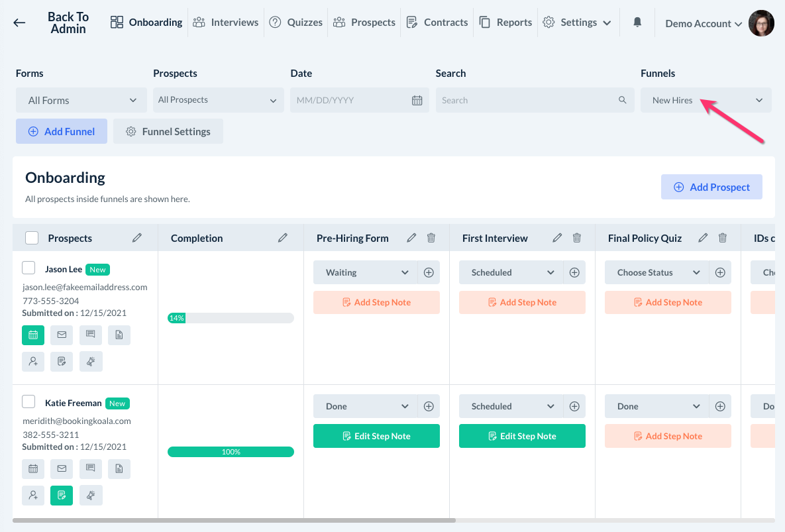Toggle the select-all Prospects checkbox
Viewport: 785px width, 532px height.
coord(32,238)
